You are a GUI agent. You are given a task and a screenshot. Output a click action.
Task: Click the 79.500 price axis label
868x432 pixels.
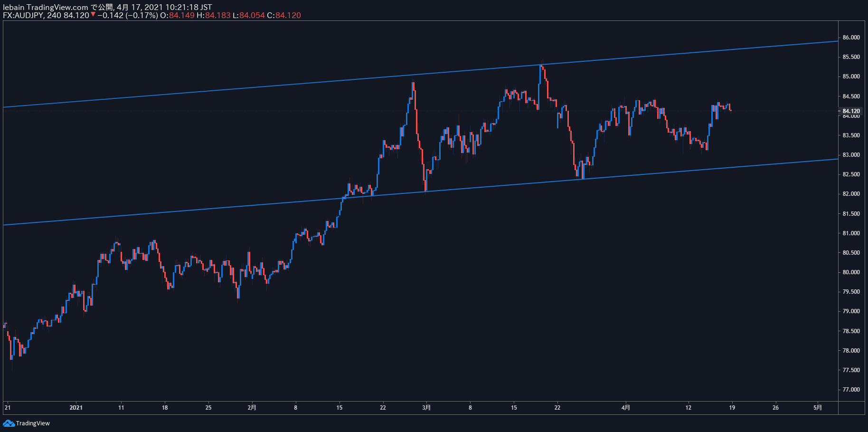tap(851, 292)
